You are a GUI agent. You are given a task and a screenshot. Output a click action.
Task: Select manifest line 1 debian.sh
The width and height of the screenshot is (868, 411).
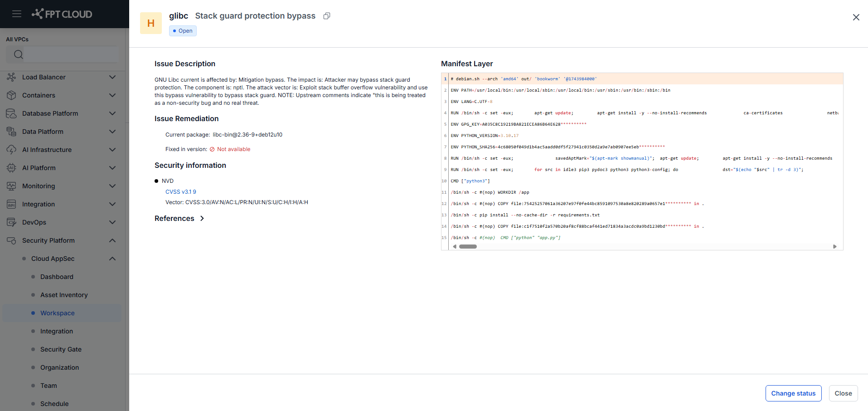tap(642, 79)
